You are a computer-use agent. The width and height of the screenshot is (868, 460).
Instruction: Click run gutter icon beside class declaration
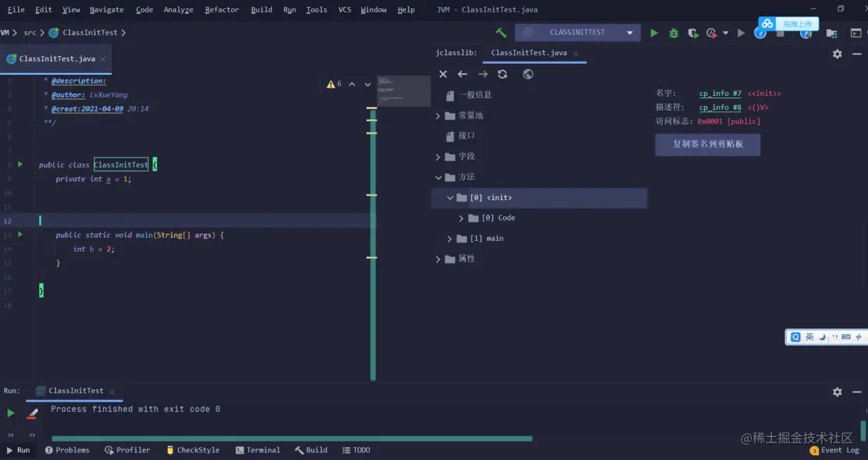point(20,165)
